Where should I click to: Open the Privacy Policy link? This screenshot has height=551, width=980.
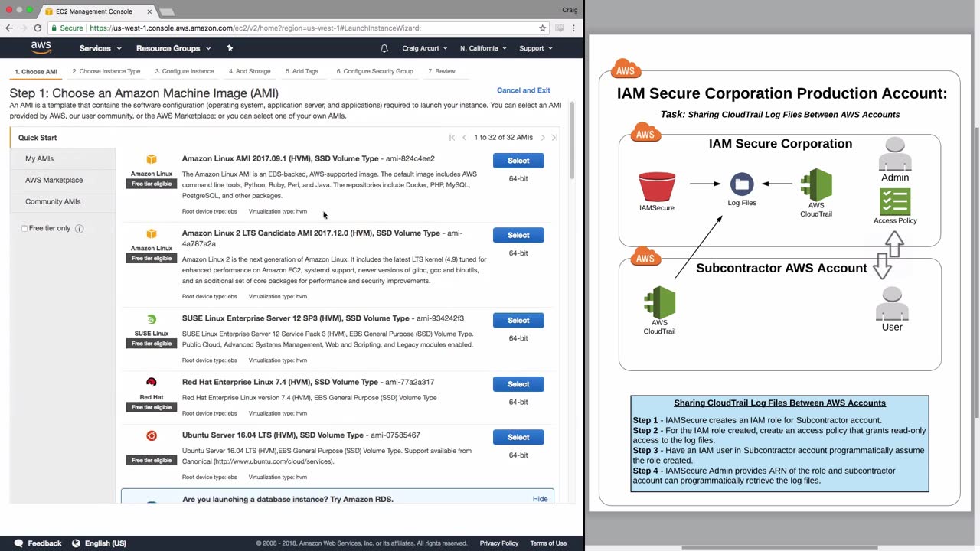499,543
